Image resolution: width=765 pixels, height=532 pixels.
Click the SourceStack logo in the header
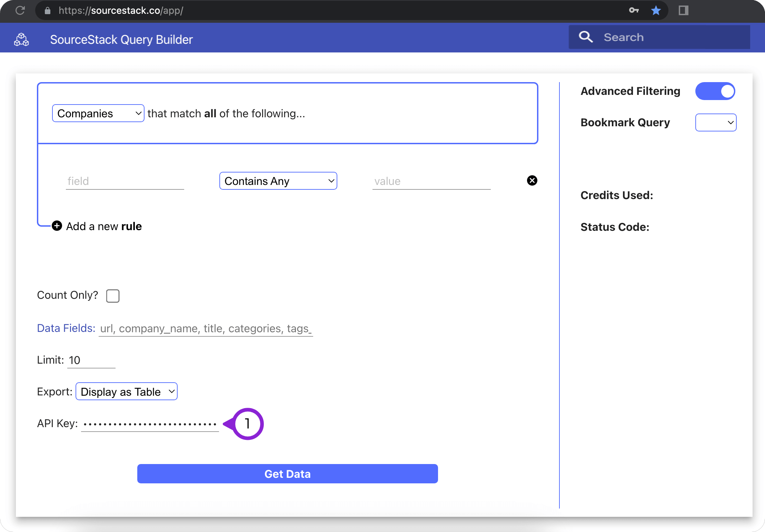[21, 39]
